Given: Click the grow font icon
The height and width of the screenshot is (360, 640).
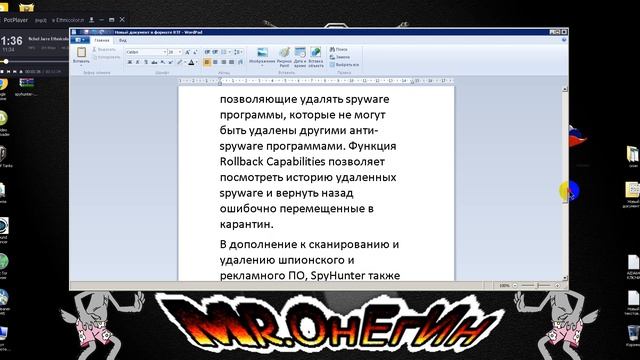Looking at the screenshot, I should 187,52.
